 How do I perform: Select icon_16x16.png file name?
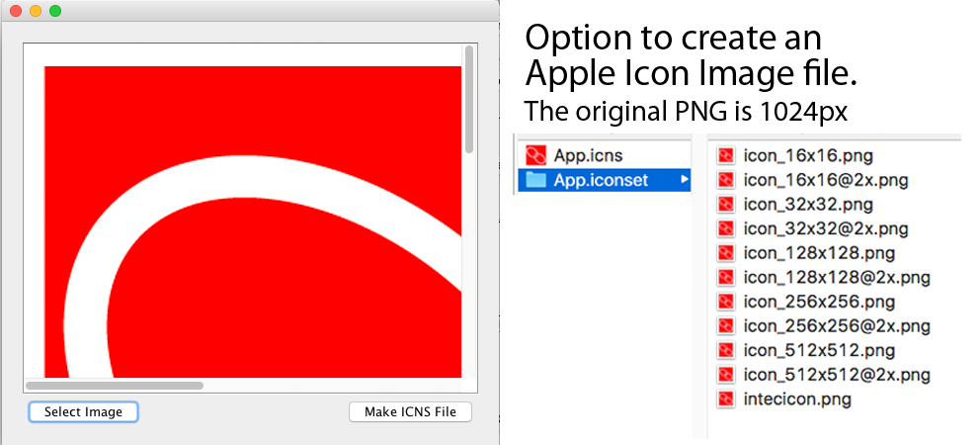point(807,156)
